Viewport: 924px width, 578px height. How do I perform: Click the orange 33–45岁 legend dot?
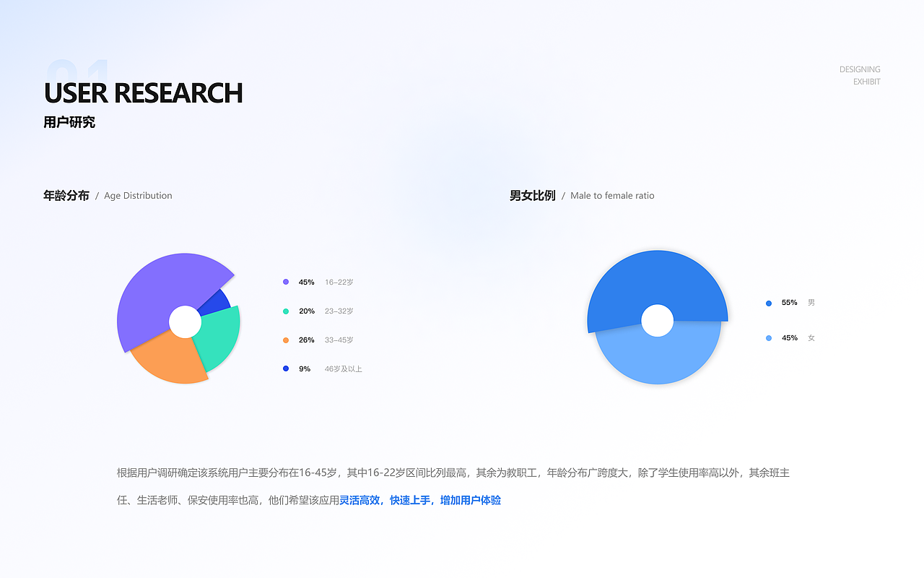click(285, 340)
